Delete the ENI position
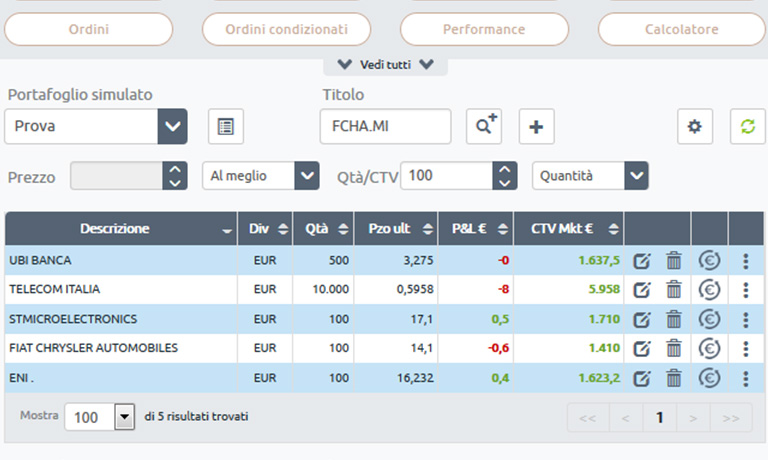 [x=674, y=378]
